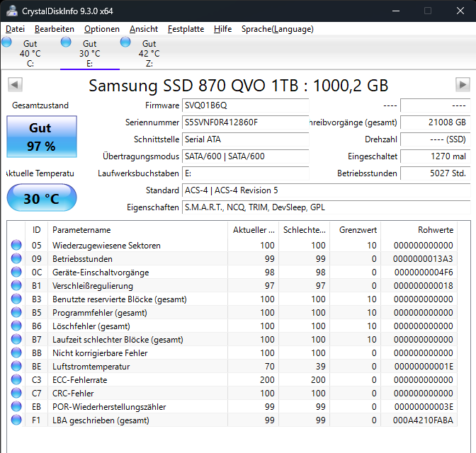Screen dimensions: 476x453
Task: Open the Optionen menu
Action: 102,29
